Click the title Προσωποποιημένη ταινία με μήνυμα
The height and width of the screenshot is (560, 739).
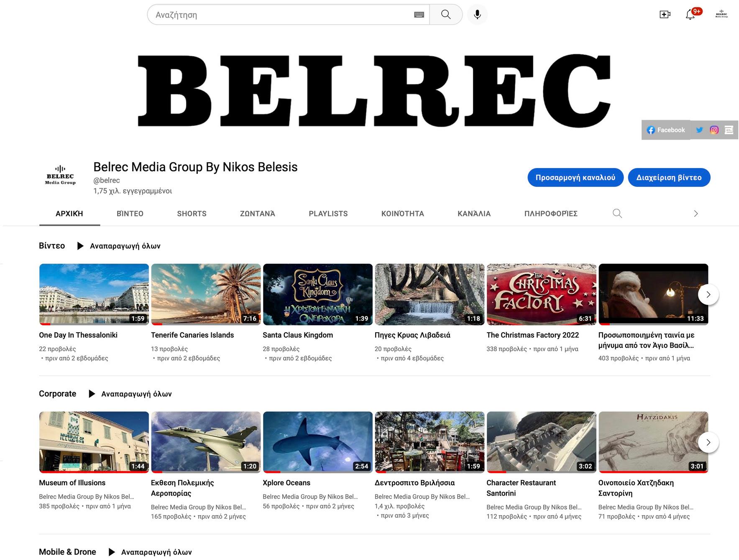pos(647,340)
